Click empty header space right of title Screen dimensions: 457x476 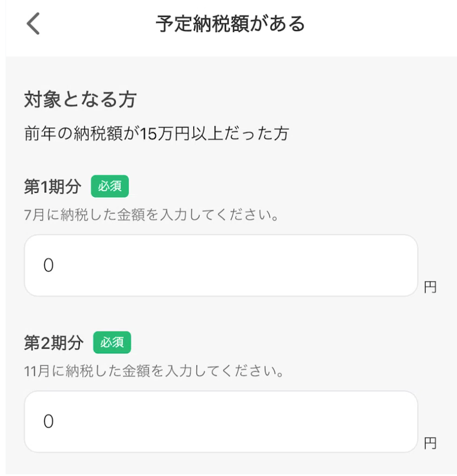(x=385, y=24)
